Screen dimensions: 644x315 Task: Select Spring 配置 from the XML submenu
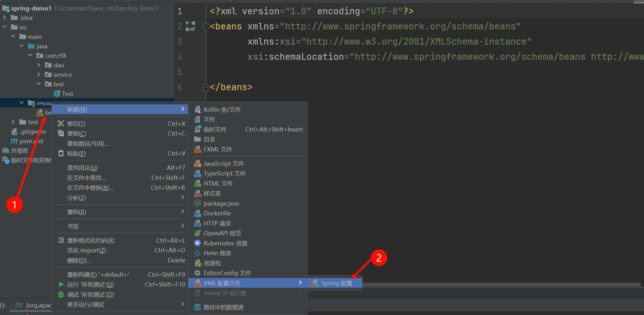336,283
